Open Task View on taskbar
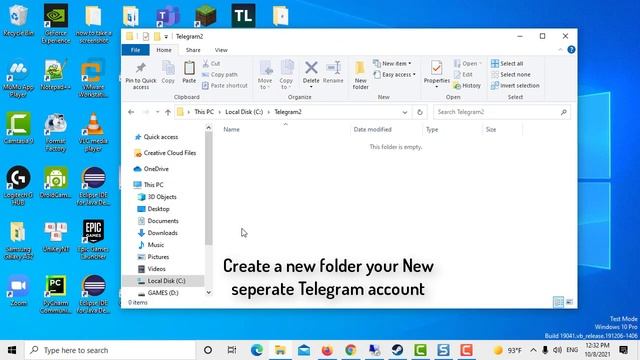640x360 pixels. [232, 350]
